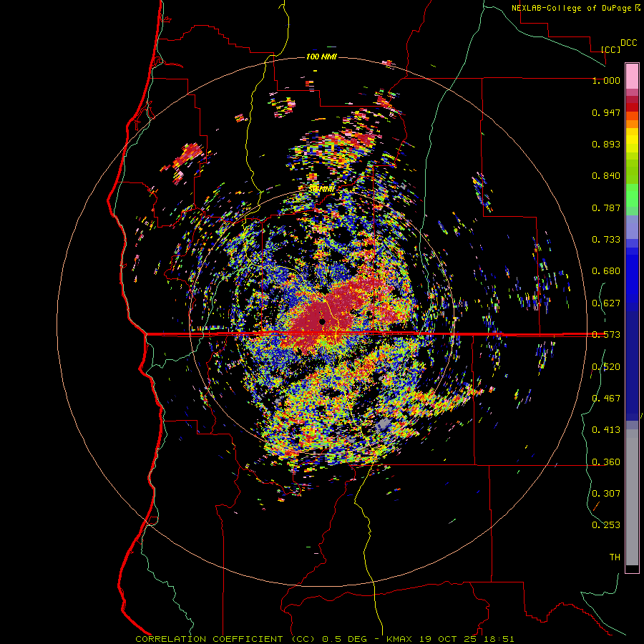This screenshot has height=644, width=644.
Task: Click the 100 NMI range ring label
Action: tap(321, 57)
